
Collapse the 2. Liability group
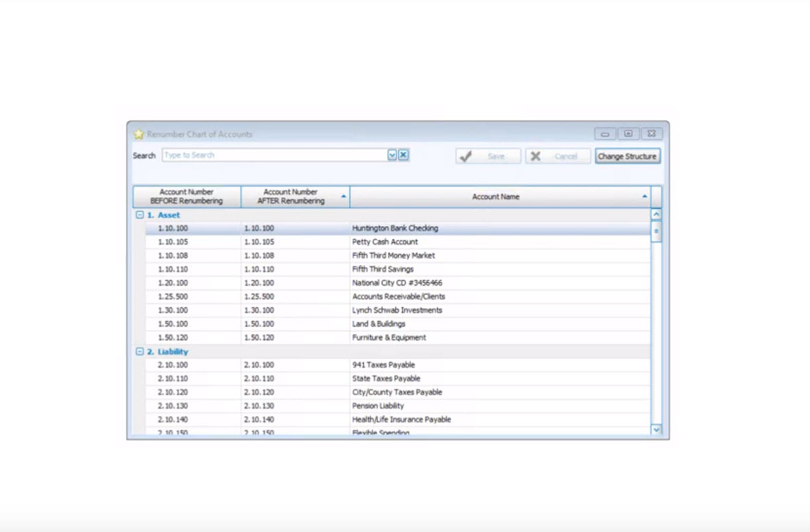click(139, 351)
